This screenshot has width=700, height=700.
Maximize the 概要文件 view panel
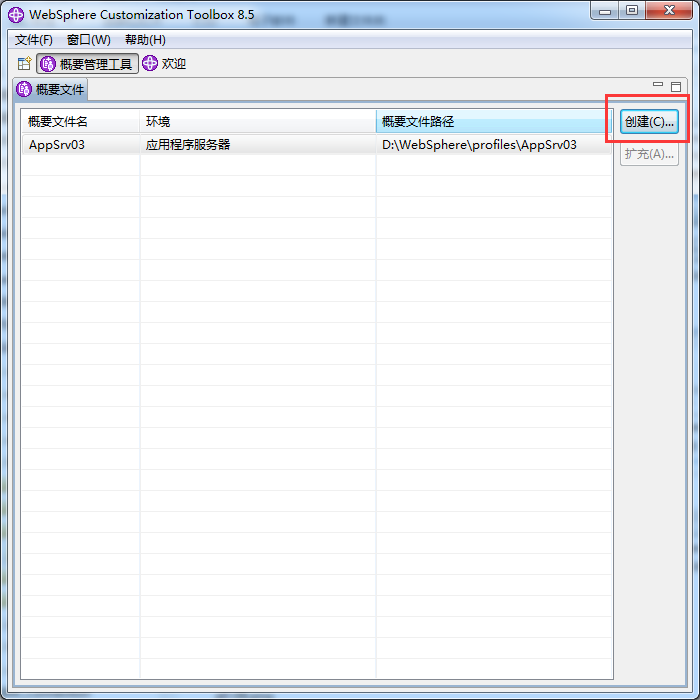pos(676,87)
